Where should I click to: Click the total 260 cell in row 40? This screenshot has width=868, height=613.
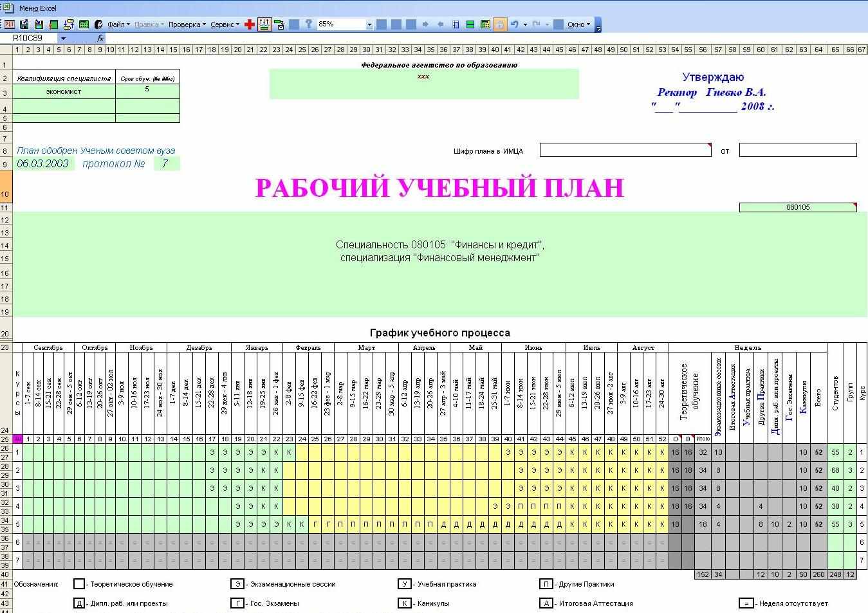point(818,574)
